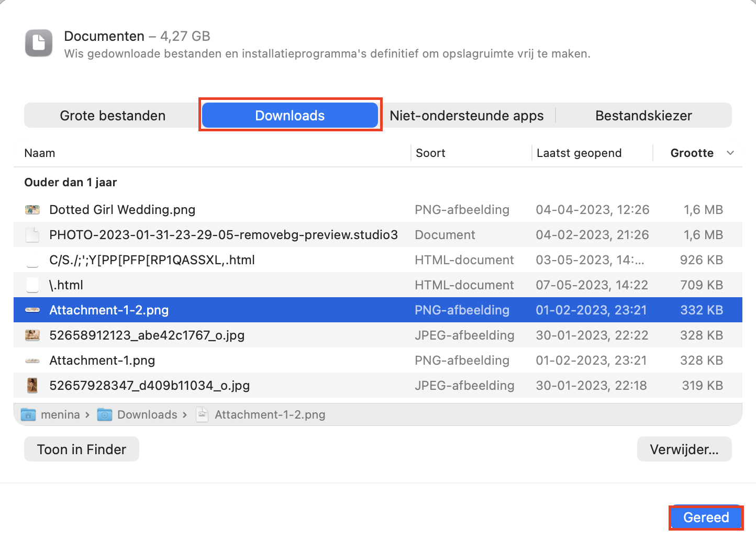Click the Attachment-1-2.png icon in breadcrumb path
Screen dimensions: 756x540
202,414
